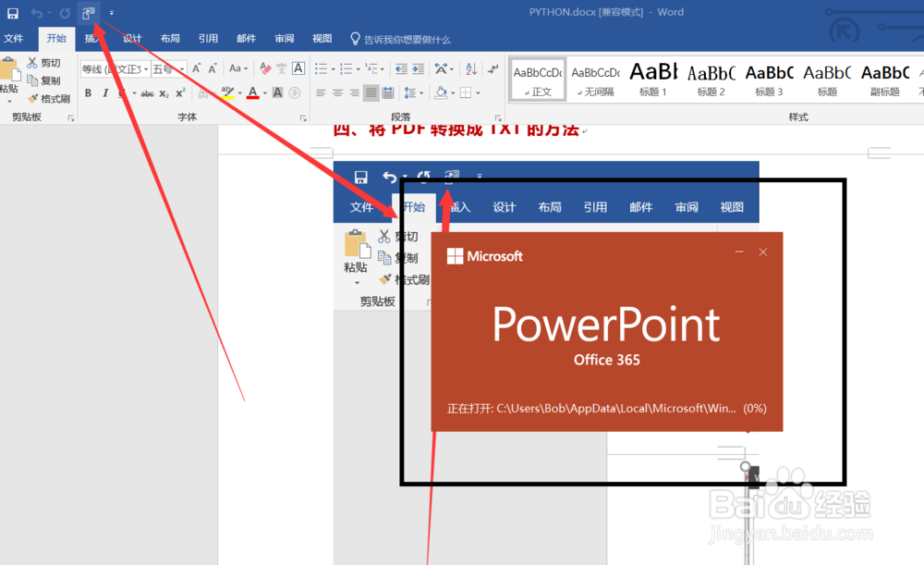The width and height of the screenshot is (924, 565).
Task: Toggle character shading (gray A)
Action: click(x=277, y=92)
